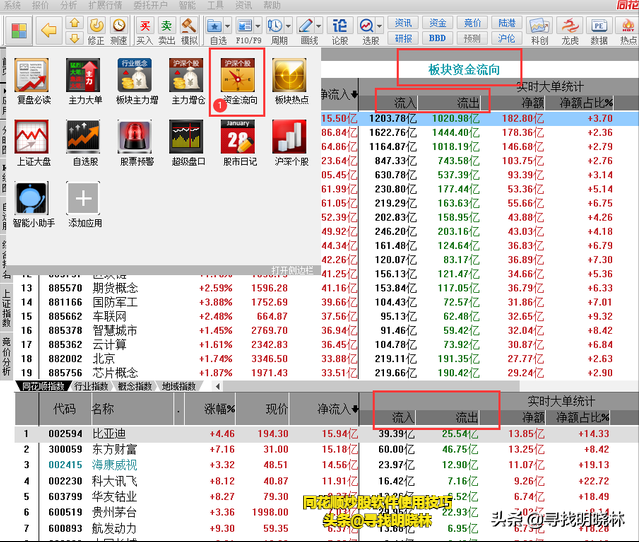The width and height of the screenshot is (639, 542).
Task: Open 竞价分析 side tab
Action: 6,357
